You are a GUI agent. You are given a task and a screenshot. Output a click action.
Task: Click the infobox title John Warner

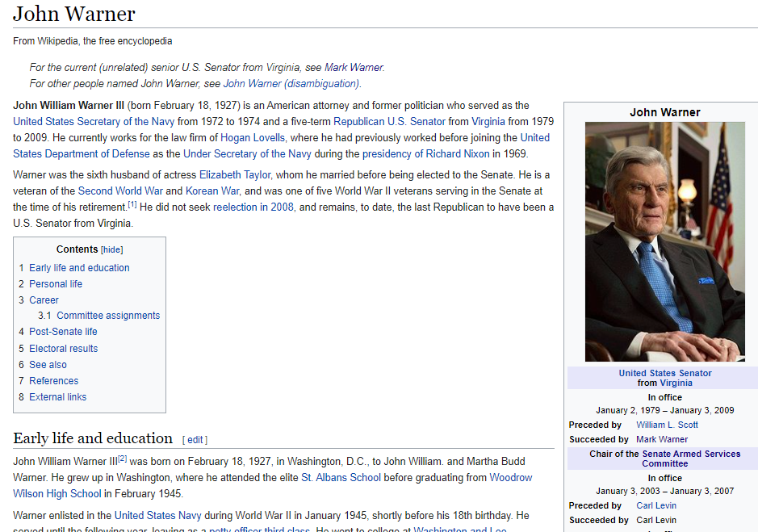coord(665,112)
